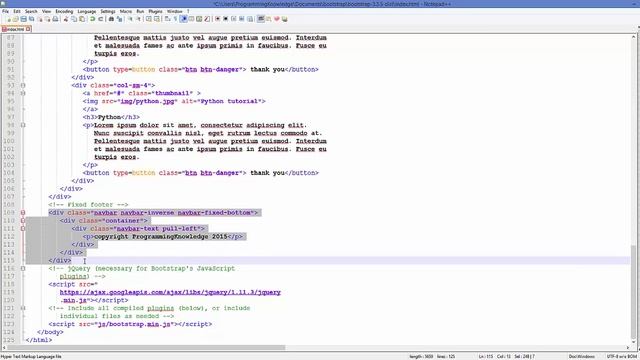The width and height of the screenshot is (640, 360).
Task: Collapse the container div at line 110
Action: 23,220
